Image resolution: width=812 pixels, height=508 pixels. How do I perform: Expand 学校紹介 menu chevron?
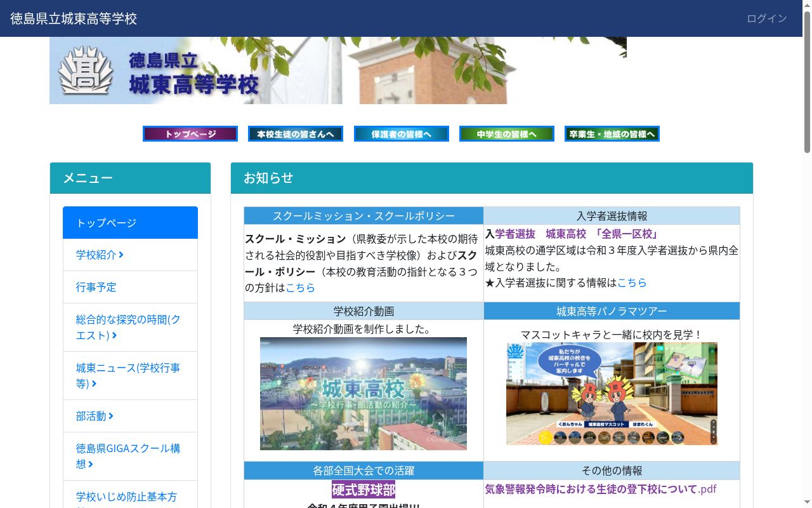click(121, 255)
